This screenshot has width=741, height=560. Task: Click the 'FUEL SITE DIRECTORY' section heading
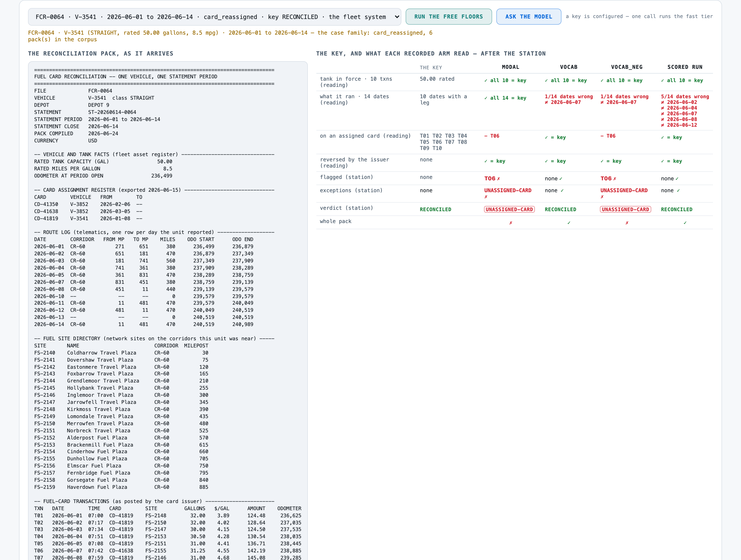154,339
